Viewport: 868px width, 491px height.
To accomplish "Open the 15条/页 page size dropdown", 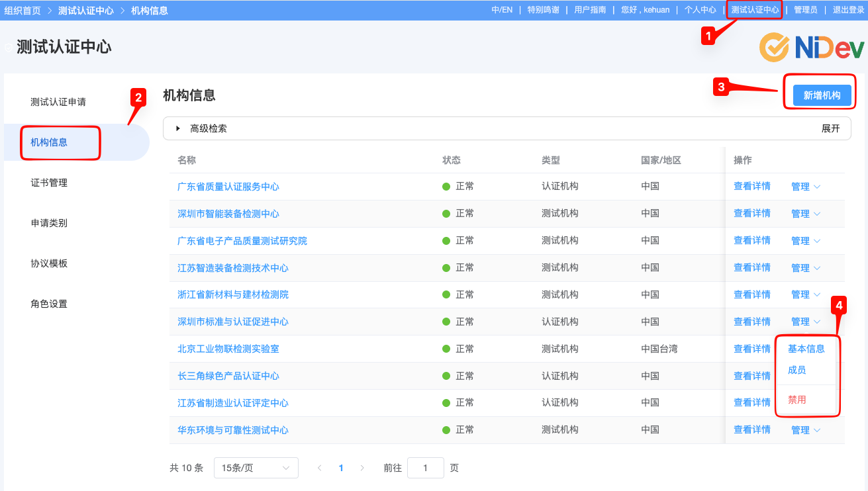I will point(256,468).
